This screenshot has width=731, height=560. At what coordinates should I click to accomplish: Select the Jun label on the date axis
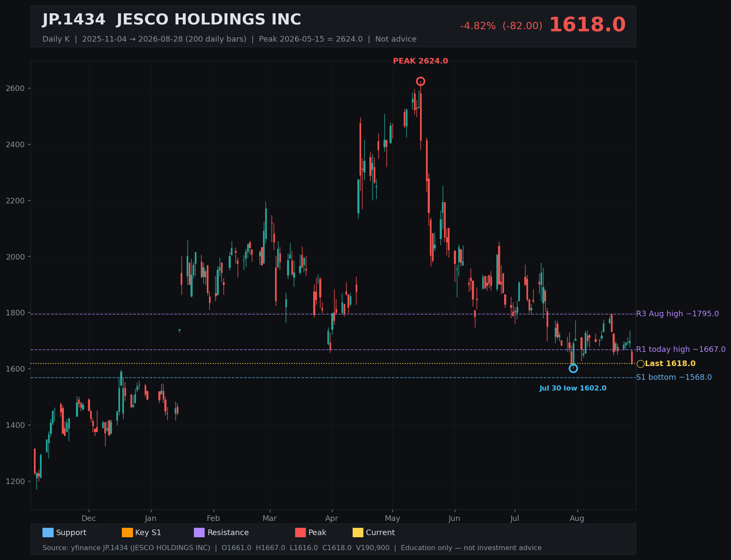[x=454, y=518]
